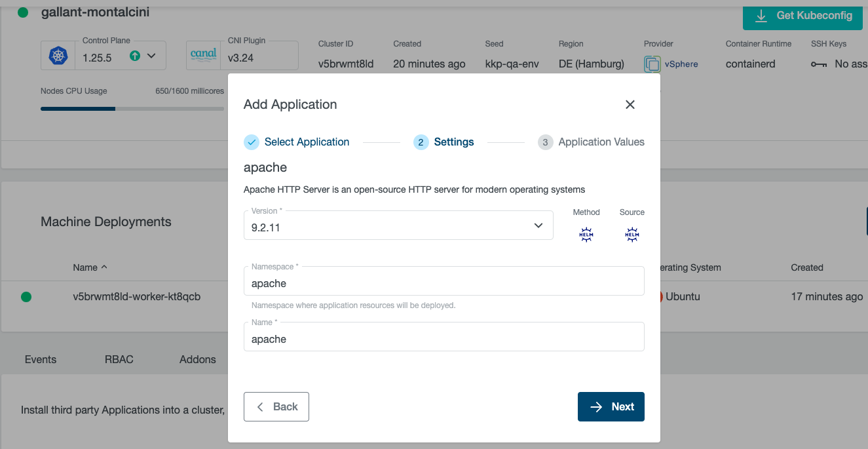Click the green status dot next to gallant-montalcini
The width and height of the screenshot is (868, 449).
[x=23, y=11]
